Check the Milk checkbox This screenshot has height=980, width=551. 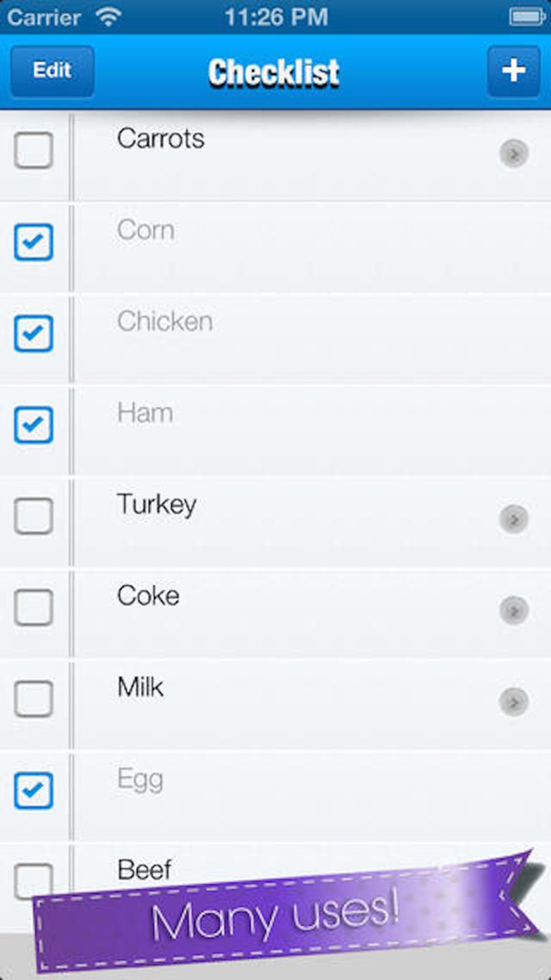click(34, 699)
